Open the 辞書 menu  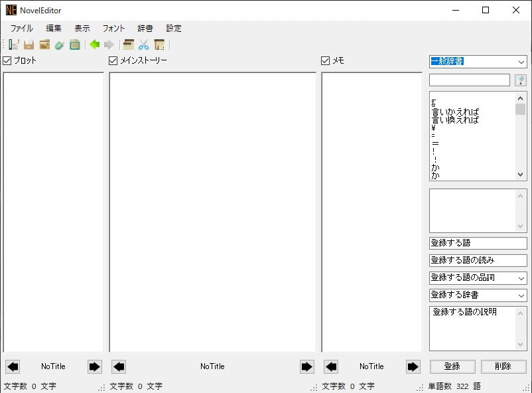click(x=145, y=29)
